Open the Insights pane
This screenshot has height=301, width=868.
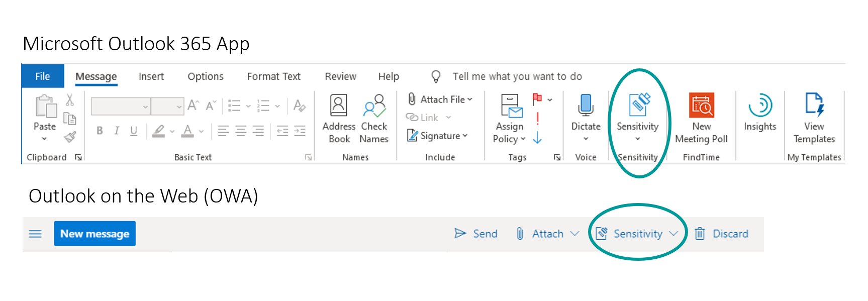[x=760, y=113]
